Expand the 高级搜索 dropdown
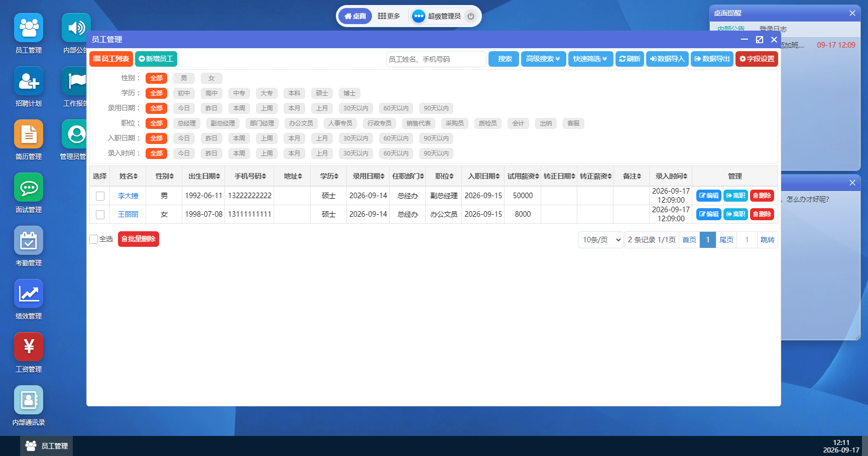Viewport: 868px width, 456px height. pyautogui.click(x=543, y=59)
